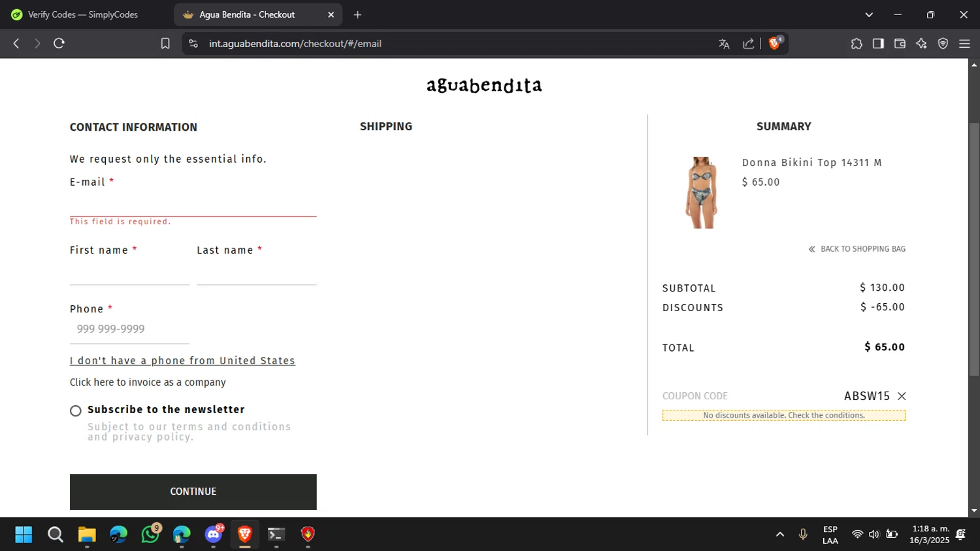The width and height of the screenshot is (980, 551).
Task: Click Brave browser taskbar icon
Action: [x=245, y=535]
